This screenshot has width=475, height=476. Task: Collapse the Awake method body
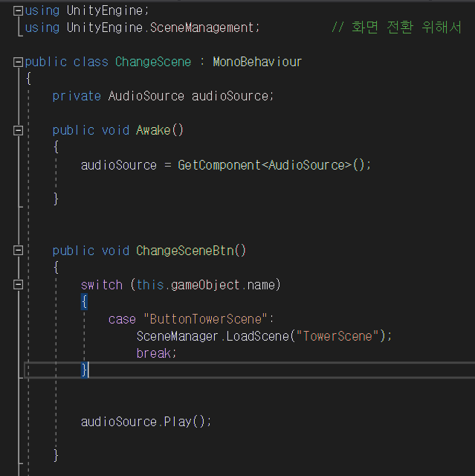(19, 130)
